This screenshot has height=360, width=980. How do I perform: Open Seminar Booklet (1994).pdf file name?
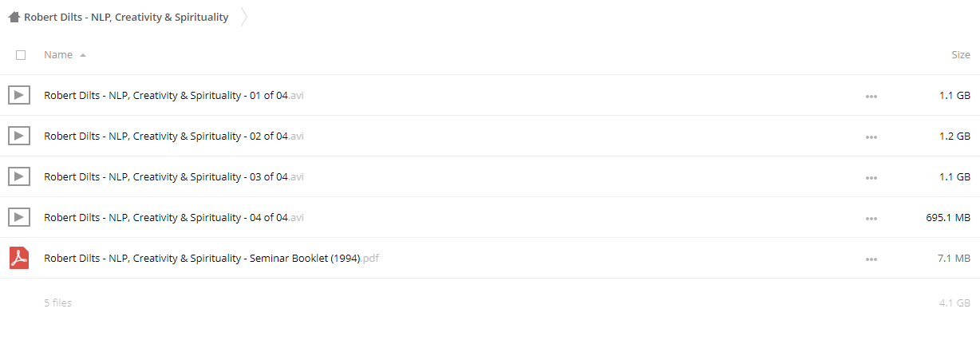pyautogui.click(x=211, y=258)
